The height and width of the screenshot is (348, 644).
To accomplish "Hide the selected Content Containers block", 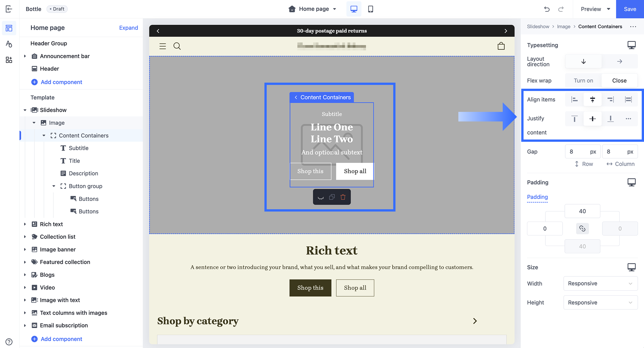I will pyautogui.click(x=321, y=197).
